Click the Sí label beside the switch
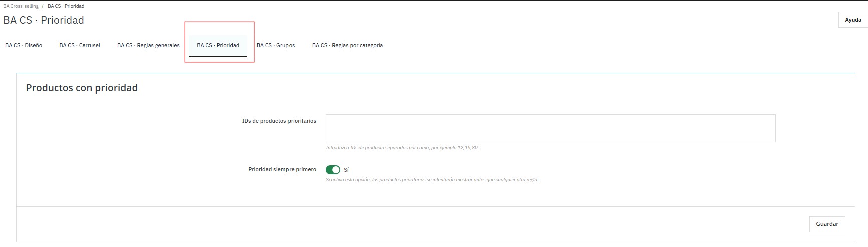The width and height of the screenshot is (868, 247). (x=346, y=170)
